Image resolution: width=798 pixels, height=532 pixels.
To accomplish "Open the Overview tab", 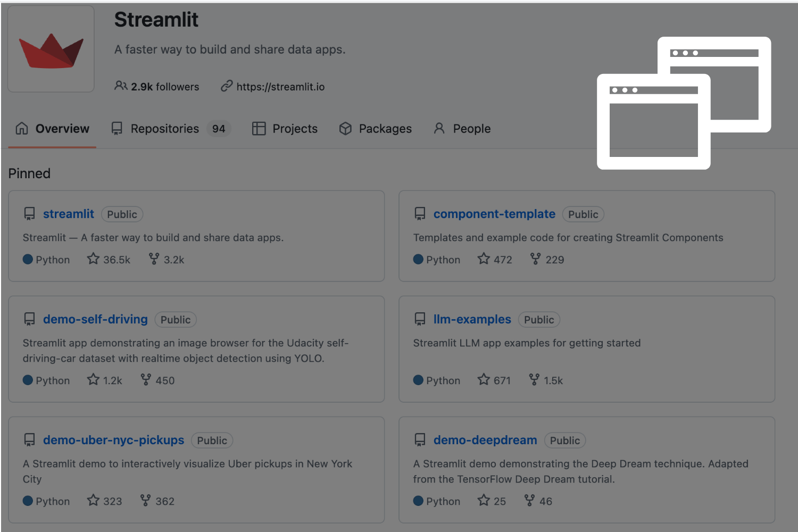I will pyautogui.click(x=62, y=128).
